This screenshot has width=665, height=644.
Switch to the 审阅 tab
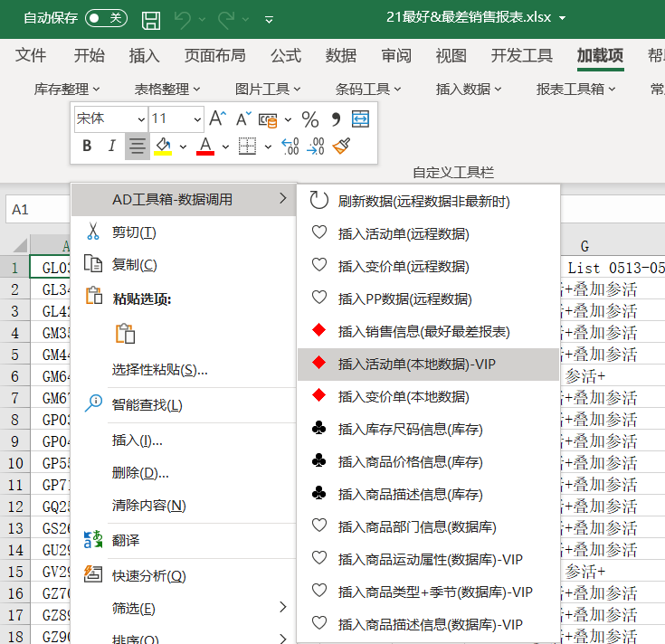point(396,55)
